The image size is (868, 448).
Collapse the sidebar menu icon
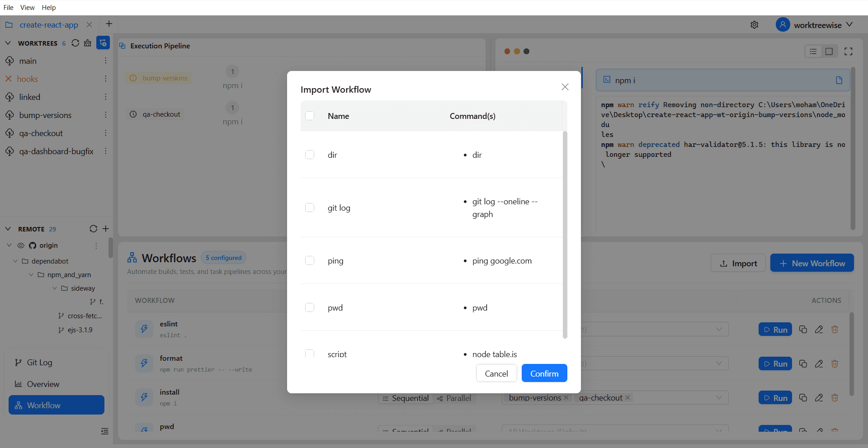click(x=105, y=431)
